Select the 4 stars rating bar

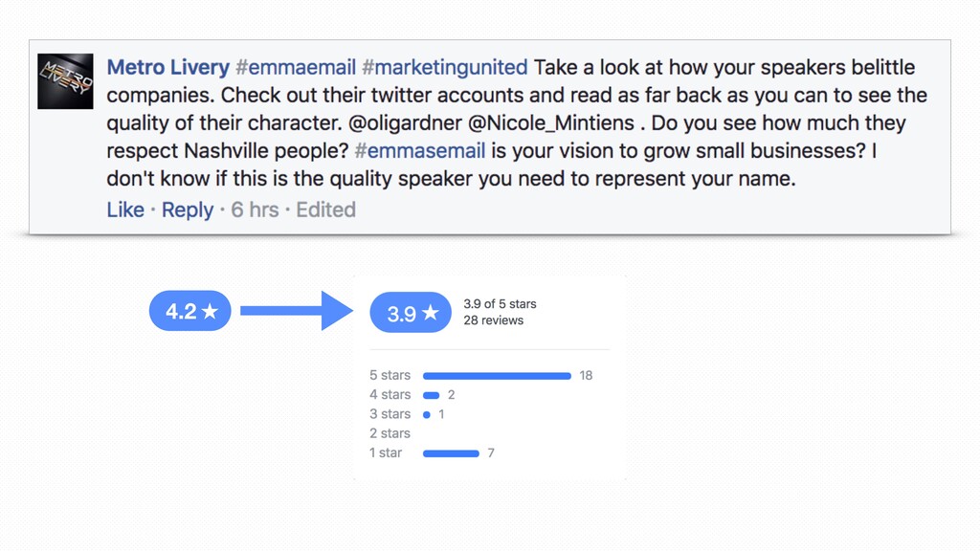(x=432, y=395)
